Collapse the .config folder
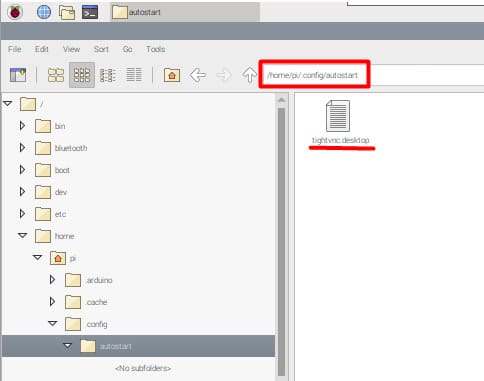This screenshot has height=381, width=484. coord(53,323)
